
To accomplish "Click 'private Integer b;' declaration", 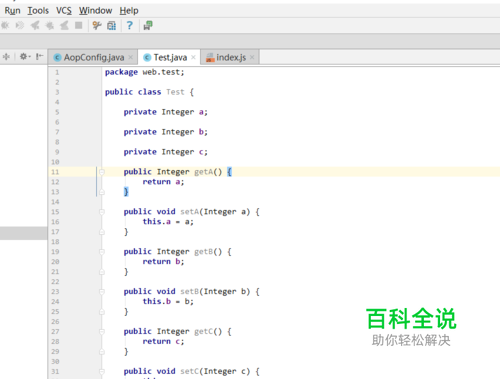I will tap(166, 132).
